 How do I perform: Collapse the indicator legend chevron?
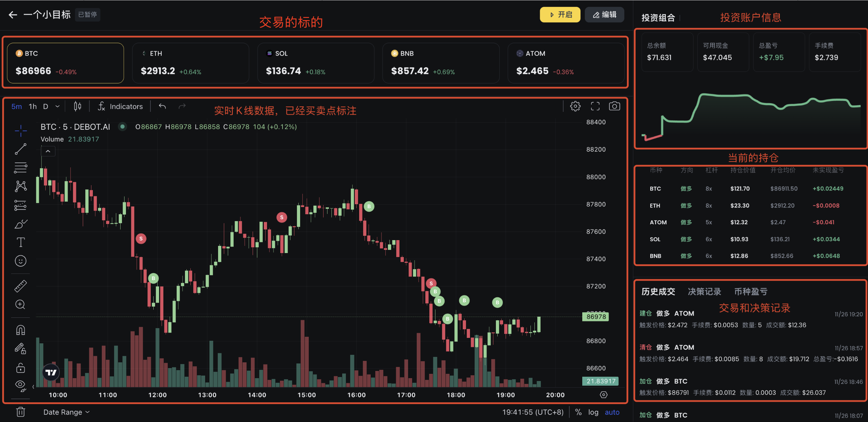pos(48,151)
